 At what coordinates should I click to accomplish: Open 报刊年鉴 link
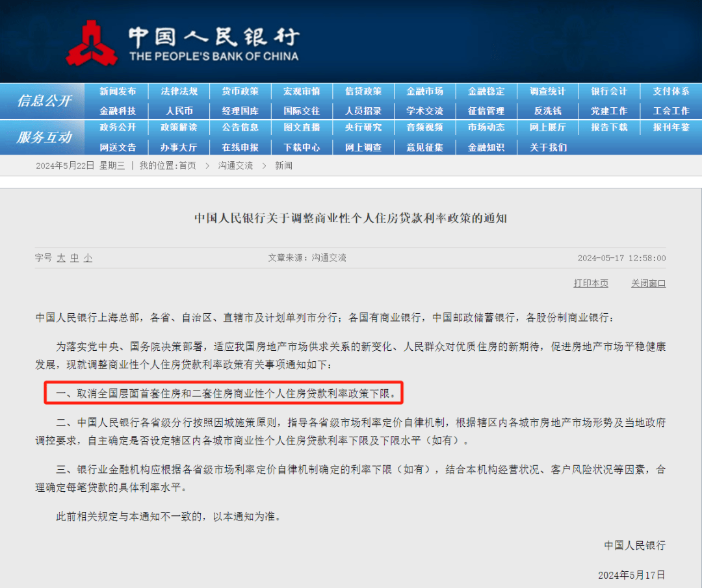tap(671, 127)
